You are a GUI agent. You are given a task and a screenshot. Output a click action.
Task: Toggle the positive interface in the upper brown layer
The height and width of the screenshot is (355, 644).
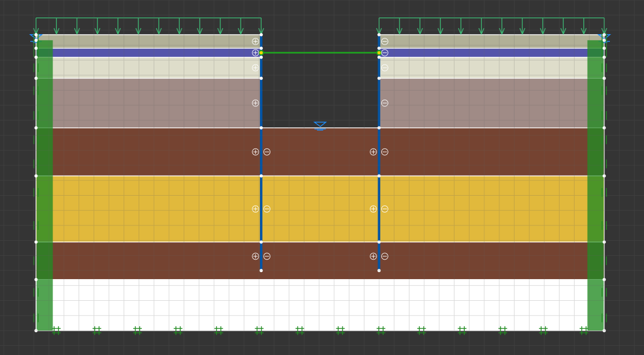[x=255, y=152]
